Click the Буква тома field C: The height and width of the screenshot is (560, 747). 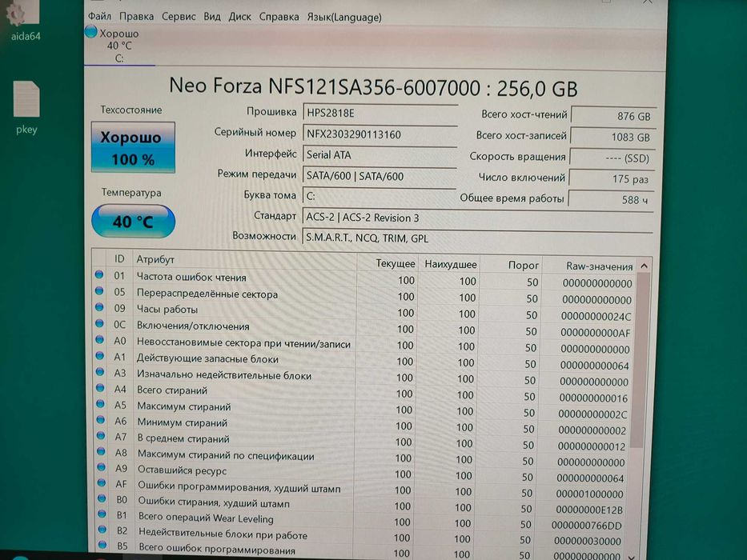[380, 196]
